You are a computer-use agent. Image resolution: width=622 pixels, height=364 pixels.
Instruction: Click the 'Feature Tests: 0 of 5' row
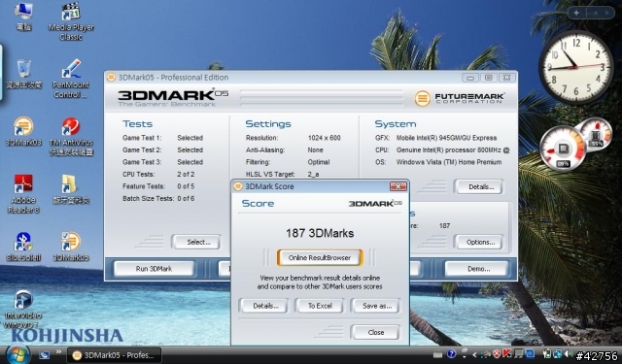[158, 186]
